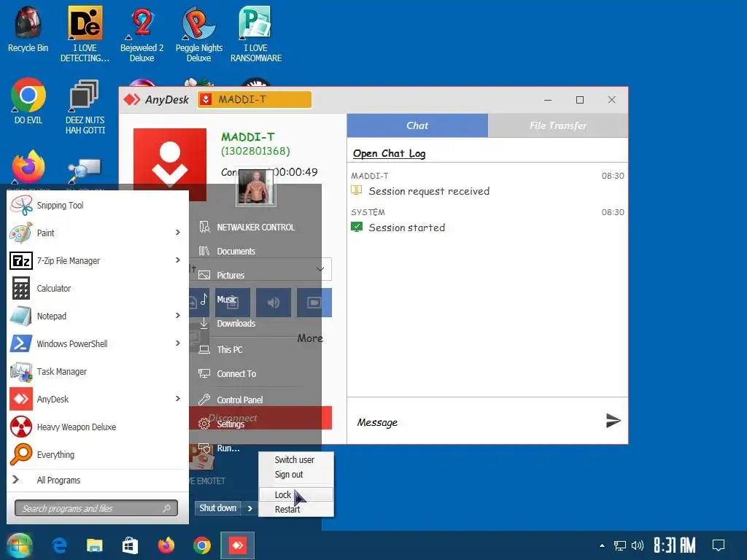The image size is (747, 560).
Task: Open I LOVE RANSOMWARE desktop shortcut
Action: tap(256, 34)
